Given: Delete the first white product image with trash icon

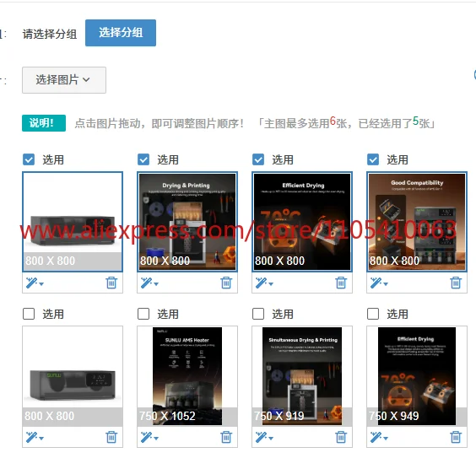Looking at the screenshot, I should (111, 283).
